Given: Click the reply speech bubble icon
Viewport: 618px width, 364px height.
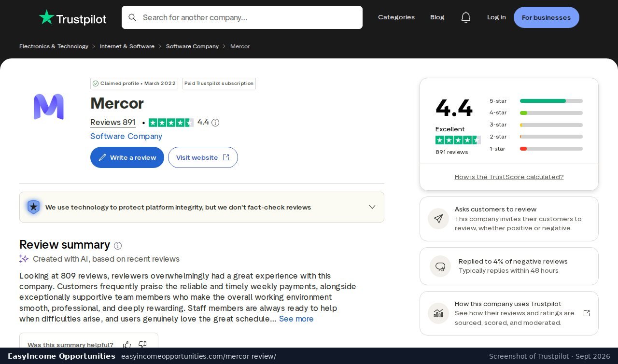Looking at the screenshot, I should click(440, 266).
